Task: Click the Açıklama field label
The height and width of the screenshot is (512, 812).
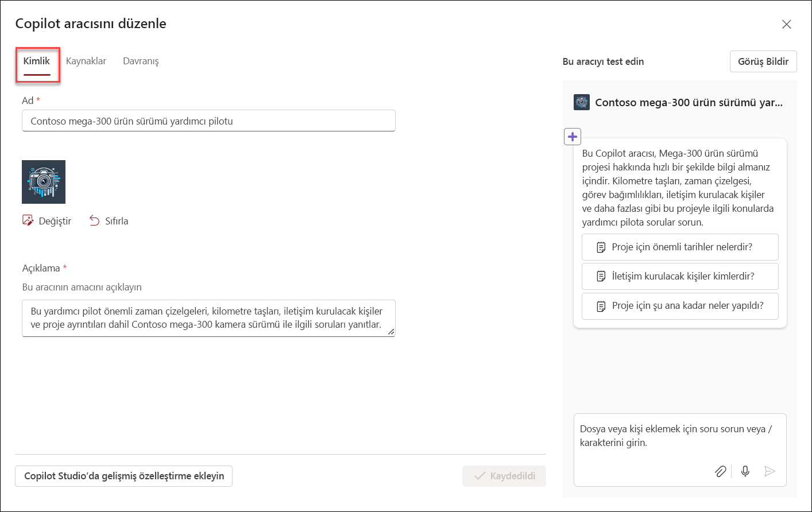Action: pyautogui.click(x=41, y=268)
